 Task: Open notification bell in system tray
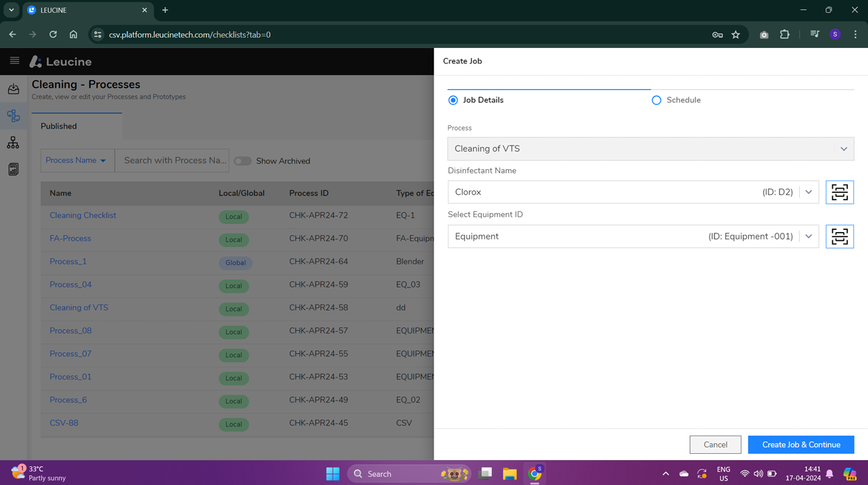829,474
